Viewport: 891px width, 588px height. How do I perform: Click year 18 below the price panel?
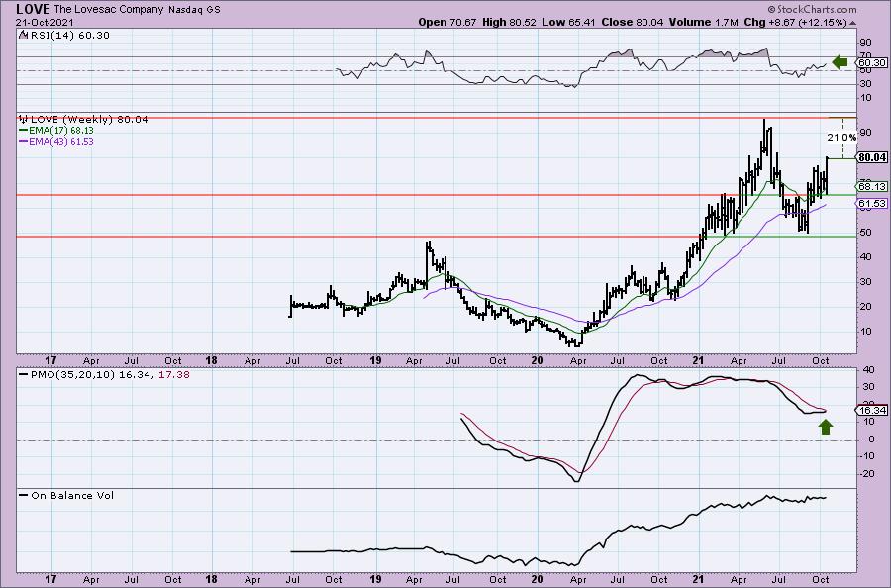tap(212, 360)
